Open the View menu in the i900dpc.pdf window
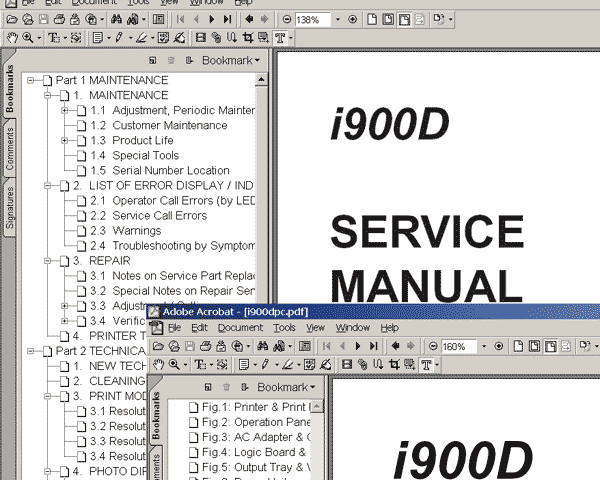 315,328
